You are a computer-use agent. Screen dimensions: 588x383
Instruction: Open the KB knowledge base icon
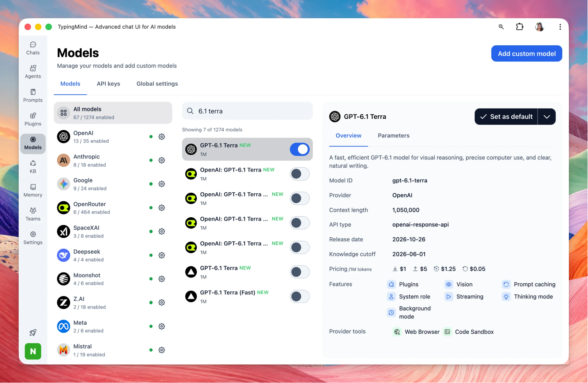pos(33,167)
